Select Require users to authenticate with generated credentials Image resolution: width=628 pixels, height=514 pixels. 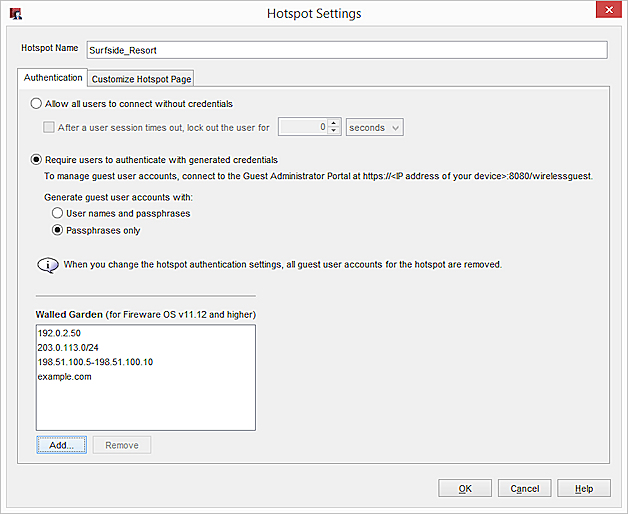38,159
